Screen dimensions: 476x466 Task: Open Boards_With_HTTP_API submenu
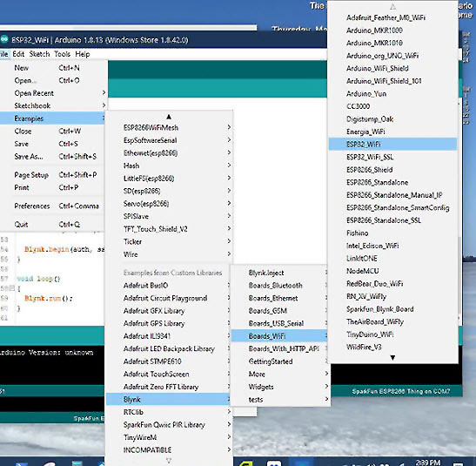point(280,348)
